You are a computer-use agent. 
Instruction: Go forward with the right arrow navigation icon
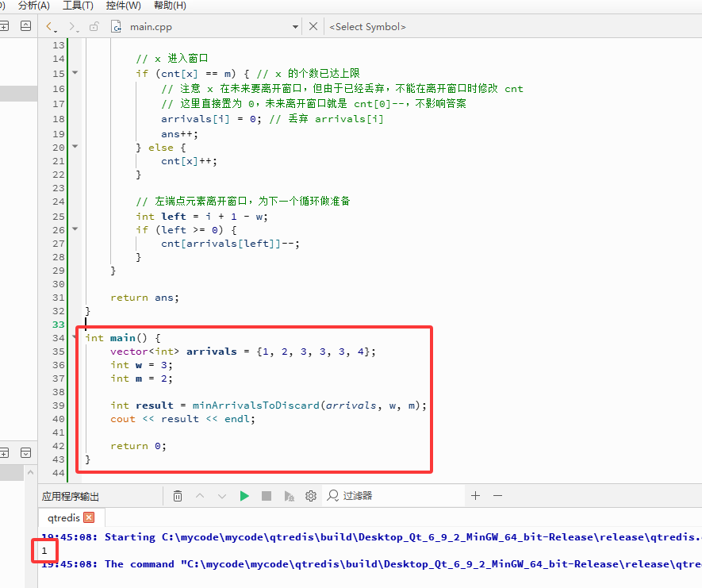point(73,27)
